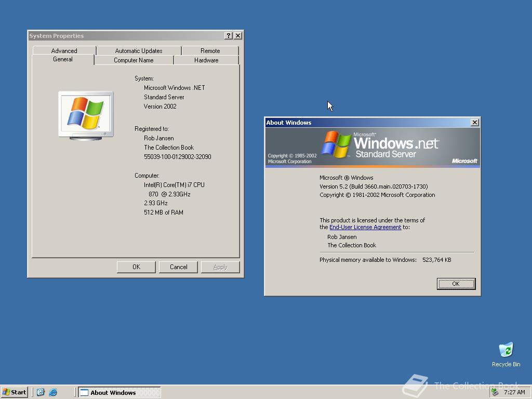This screenshot has height=399, width=532.
Task: Click OK in System Properties
Action: coord(137,267)
